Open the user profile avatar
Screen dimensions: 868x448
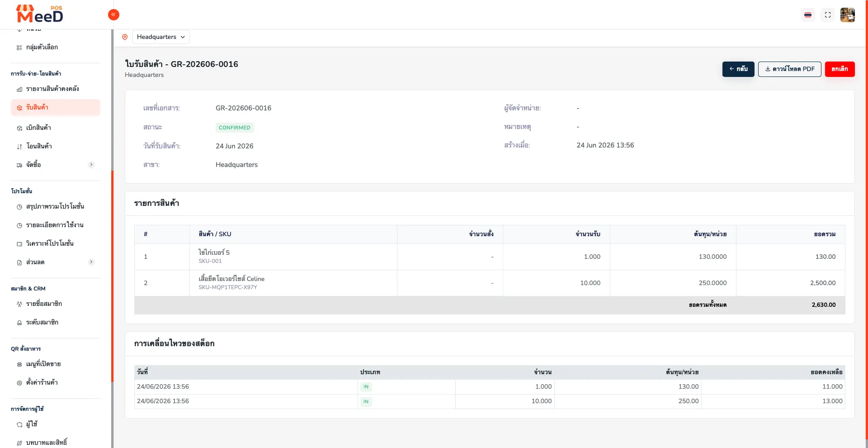tap(848, 15)
